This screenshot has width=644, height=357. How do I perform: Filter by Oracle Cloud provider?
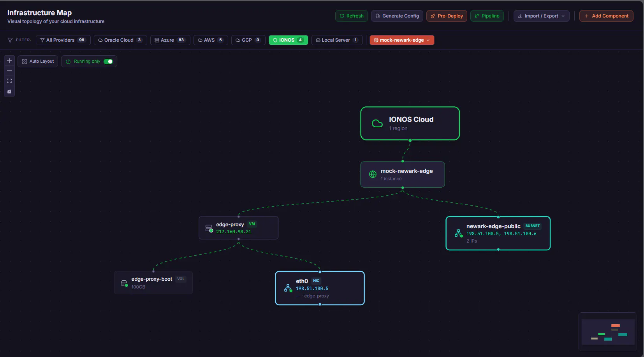(x=120, y=40)
